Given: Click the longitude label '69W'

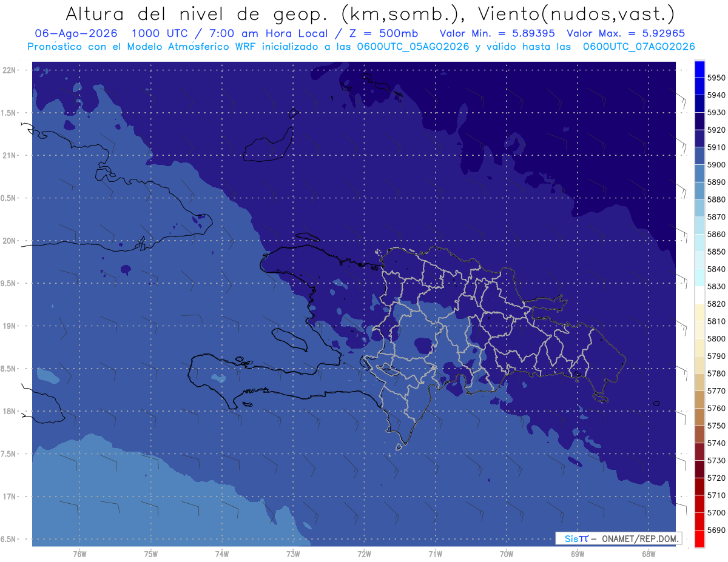Looking at the screenshot, I should click(x=578, y=554).
